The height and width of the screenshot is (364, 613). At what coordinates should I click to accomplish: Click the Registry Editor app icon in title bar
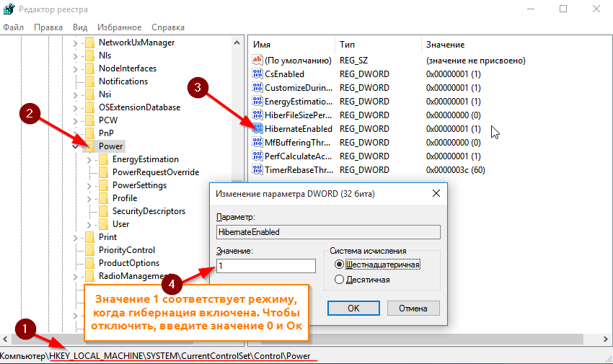pyautogui.click(x=9, y=9)
